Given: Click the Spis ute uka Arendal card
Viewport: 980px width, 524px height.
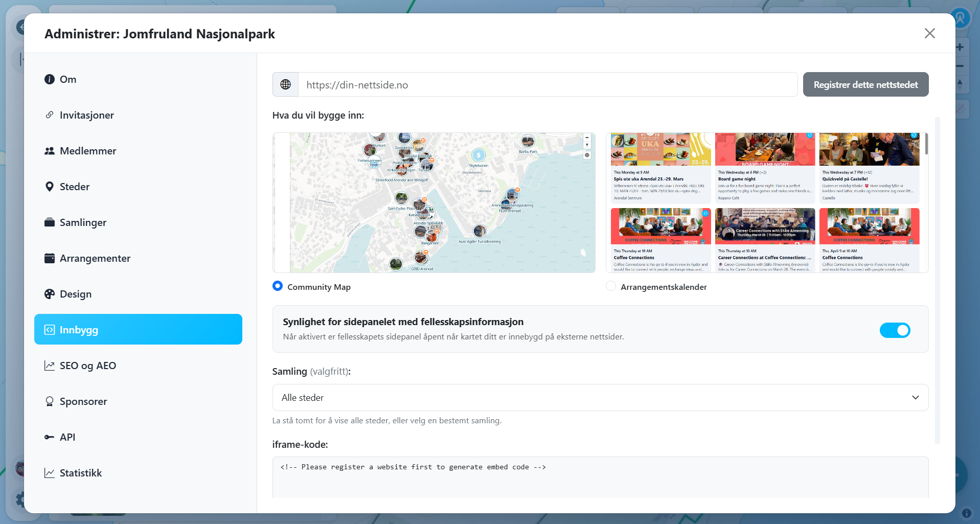Looking at the screenshot, I should (x=660, y=168).
